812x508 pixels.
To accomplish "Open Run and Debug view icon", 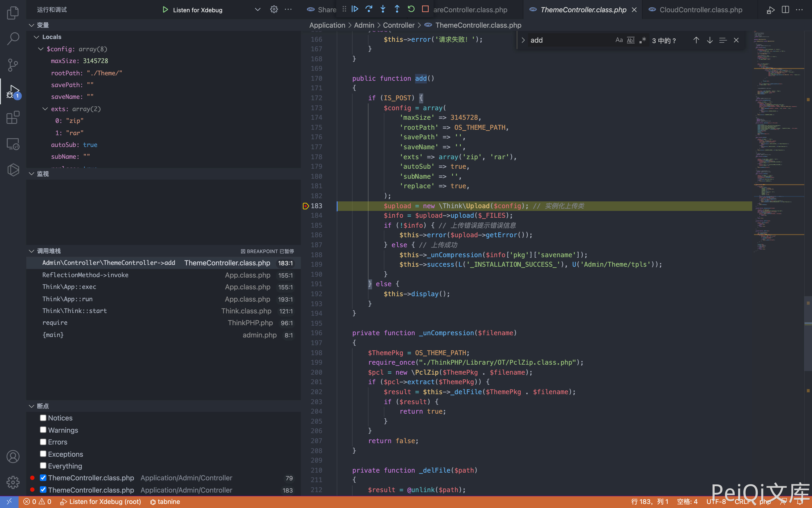I will click(13, 91).
